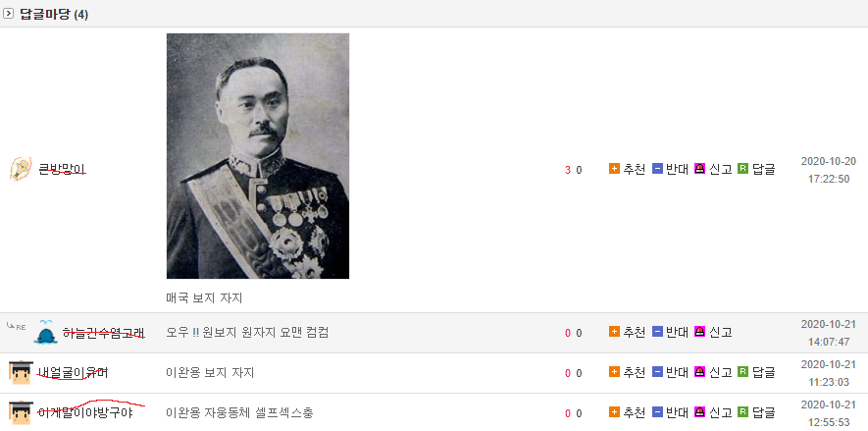The image size is (868, 431).
Task: Click the whale user's nickname link
Action: click(x=104, y=333)
